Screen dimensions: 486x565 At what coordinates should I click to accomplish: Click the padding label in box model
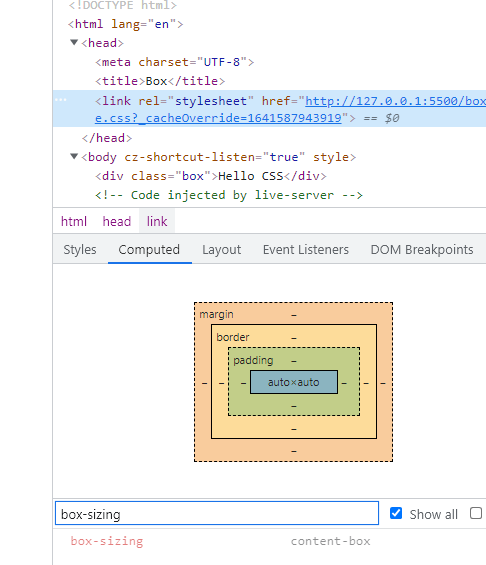[x=253, y=360]
